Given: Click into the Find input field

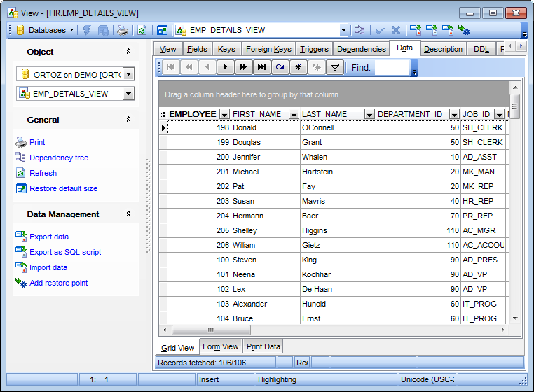Looking at the screenshot, I should coord(391,67).
